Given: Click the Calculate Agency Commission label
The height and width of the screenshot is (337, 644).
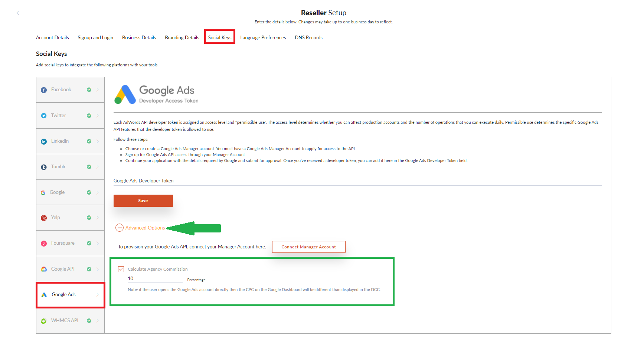Looking at the screenshot, I should click(158, 269).
